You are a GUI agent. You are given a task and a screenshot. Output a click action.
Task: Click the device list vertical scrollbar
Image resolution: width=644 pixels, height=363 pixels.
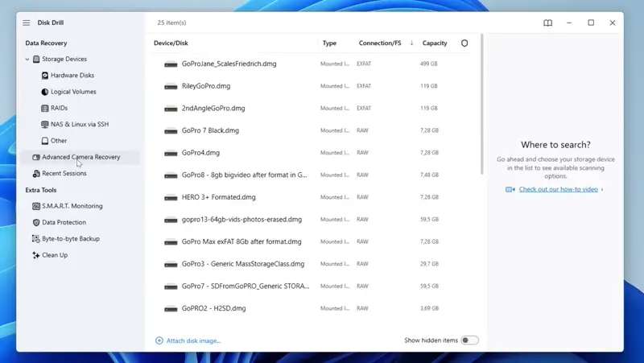tap(481, 105)
